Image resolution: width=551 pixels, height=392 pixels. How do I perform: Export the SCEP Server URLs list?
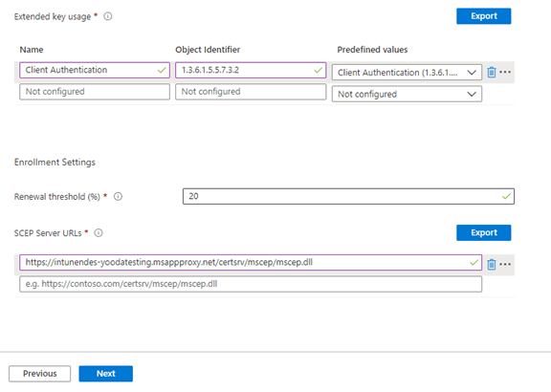pos(483,232)
